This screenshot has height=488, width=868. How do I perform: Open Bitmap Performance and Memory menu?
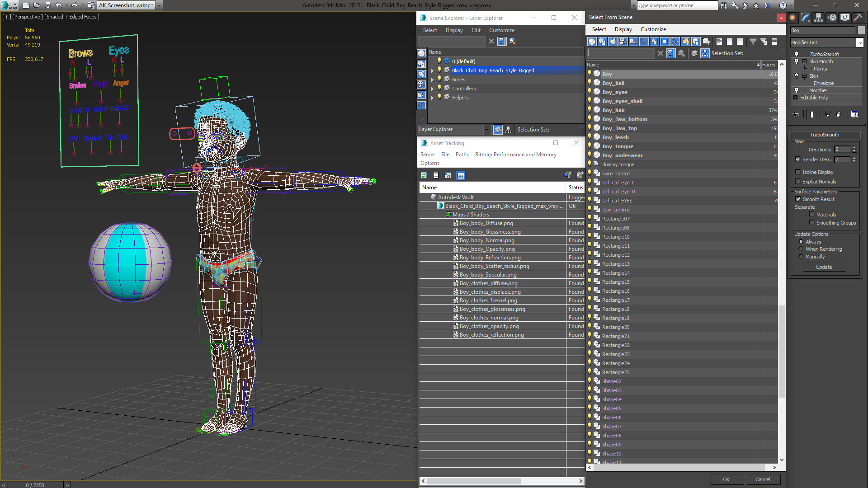tap(515, 155)
